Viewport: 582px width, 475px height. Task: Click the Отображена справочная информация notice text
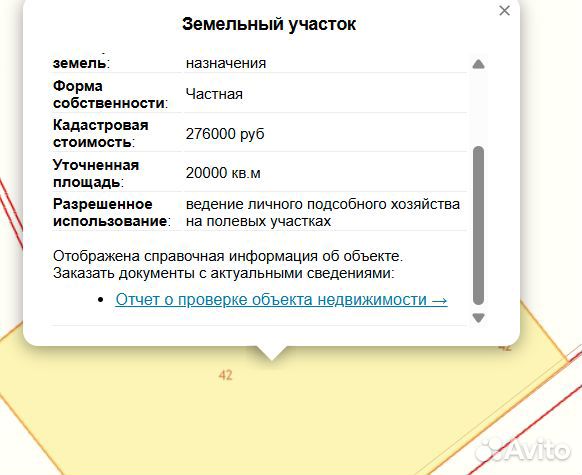tap(228, 256)
